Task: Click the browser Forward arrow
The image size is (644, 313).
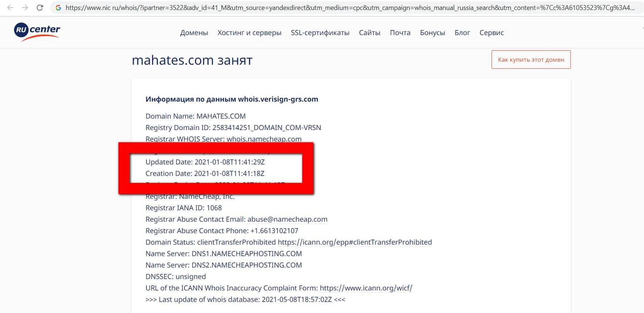Action: click(x=25, y=7)
